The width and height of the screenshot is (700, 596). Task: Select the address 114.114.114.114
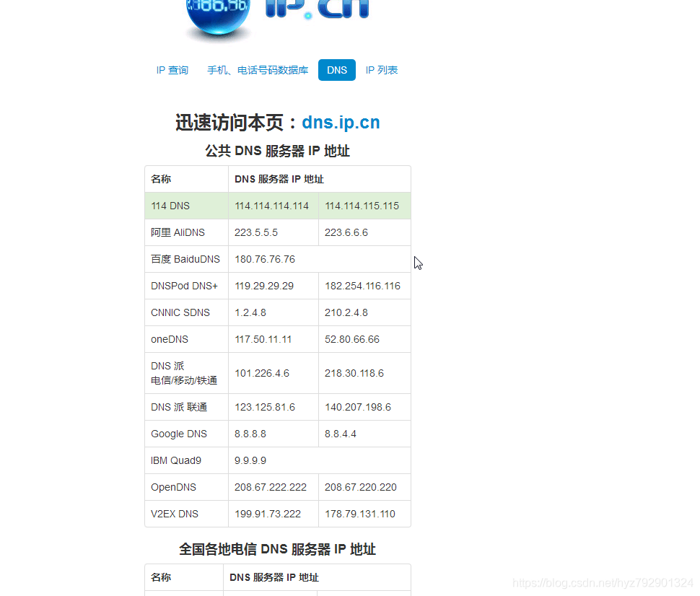click(271, 206)
